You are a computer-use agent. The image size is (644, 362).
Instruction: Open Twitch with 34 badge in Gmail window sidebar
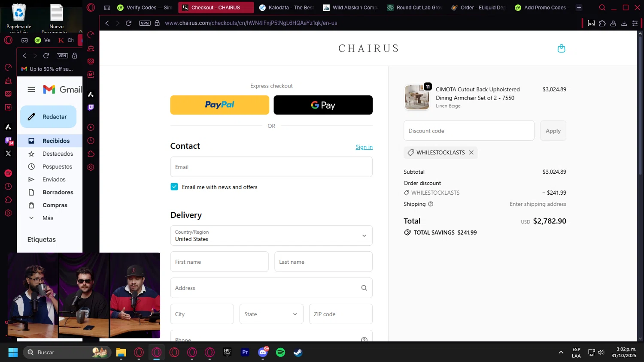pyautogui.click(x=9, y=141)
